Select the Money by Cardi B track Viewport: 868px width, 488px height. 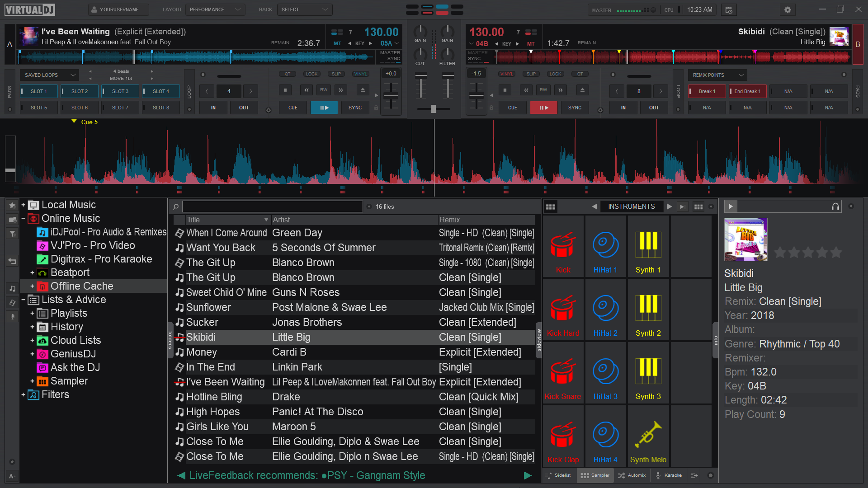pos(201,352)
